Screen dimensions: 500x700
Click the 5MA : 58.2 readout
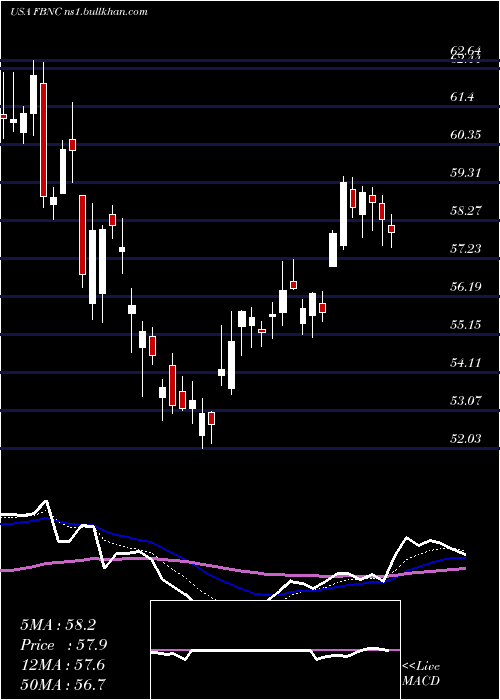coord(58,625)
